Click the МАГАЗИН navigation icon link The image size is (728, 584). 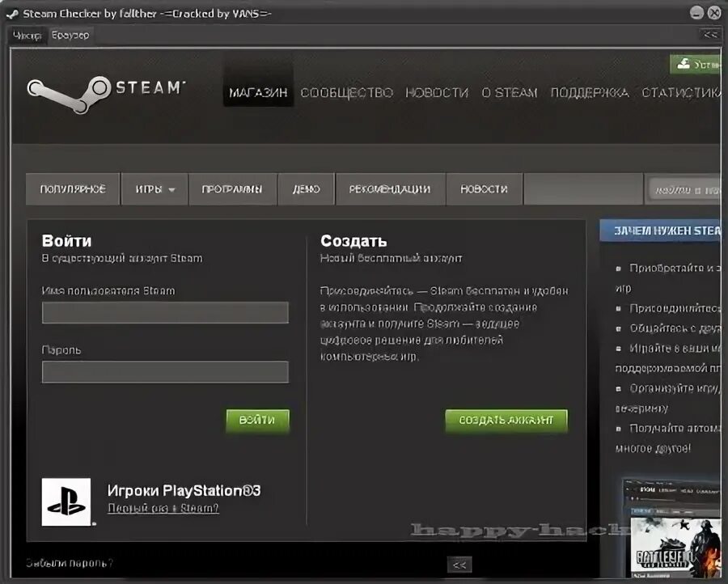pos(258,92)
